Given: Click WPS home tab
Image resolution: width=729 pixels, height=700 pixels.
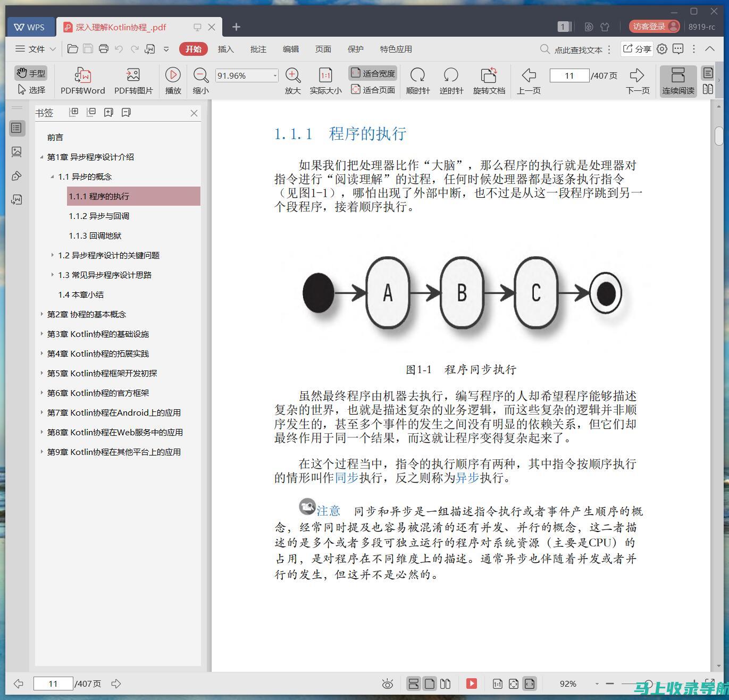Looking at the screenshot, I should (x=30, y=27).
